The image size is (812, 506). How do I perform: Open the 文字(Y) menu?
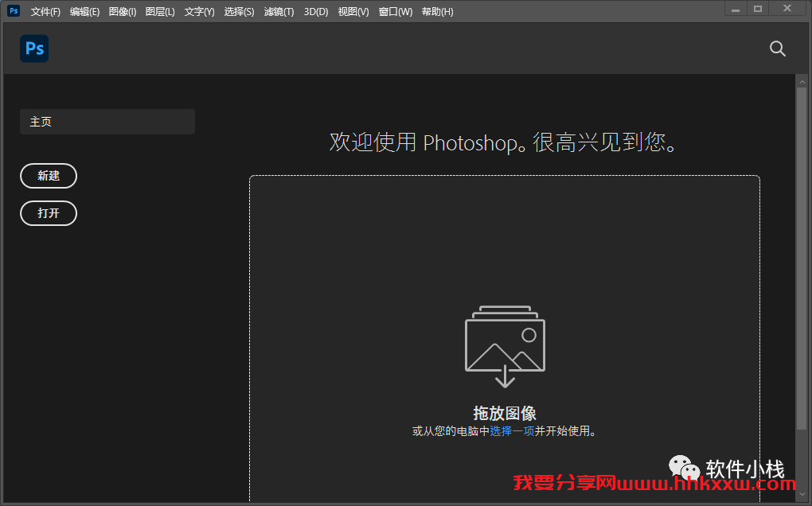click(x=199, y=11)
